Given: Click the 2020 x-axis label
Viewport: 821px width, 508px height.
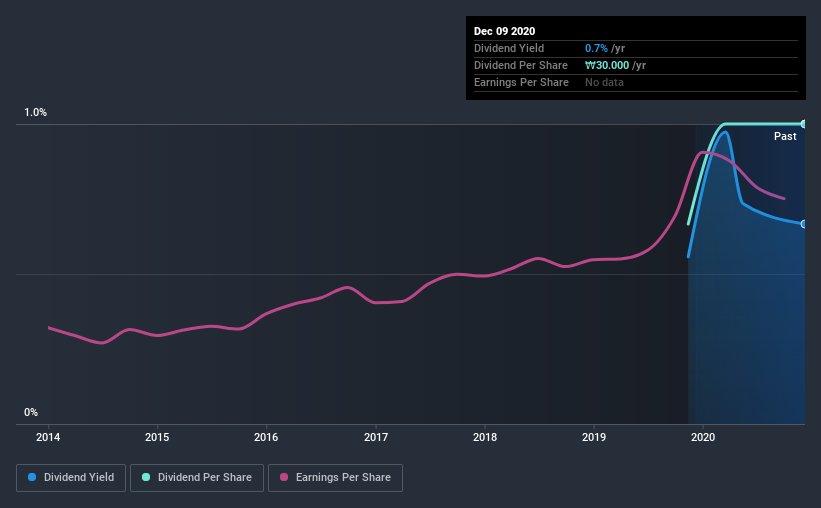Looking at the screenshot, I should pos(703,437).
